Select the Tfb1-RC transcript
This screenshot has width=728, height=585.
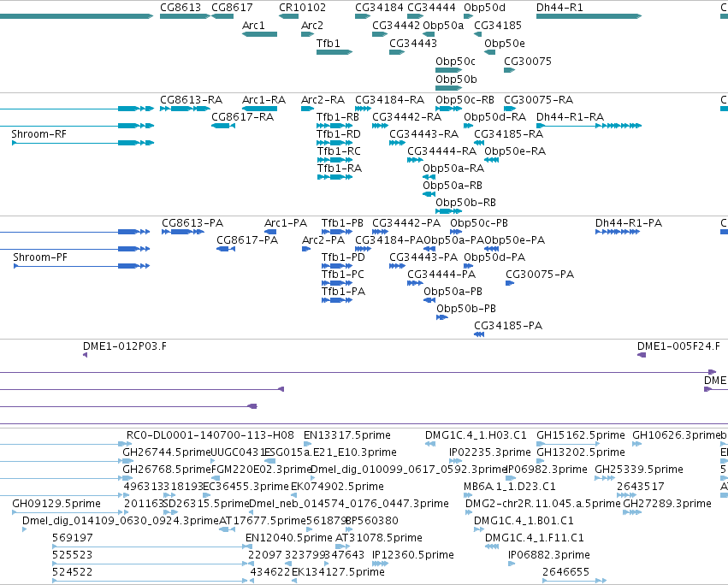[x=334, y=160]
